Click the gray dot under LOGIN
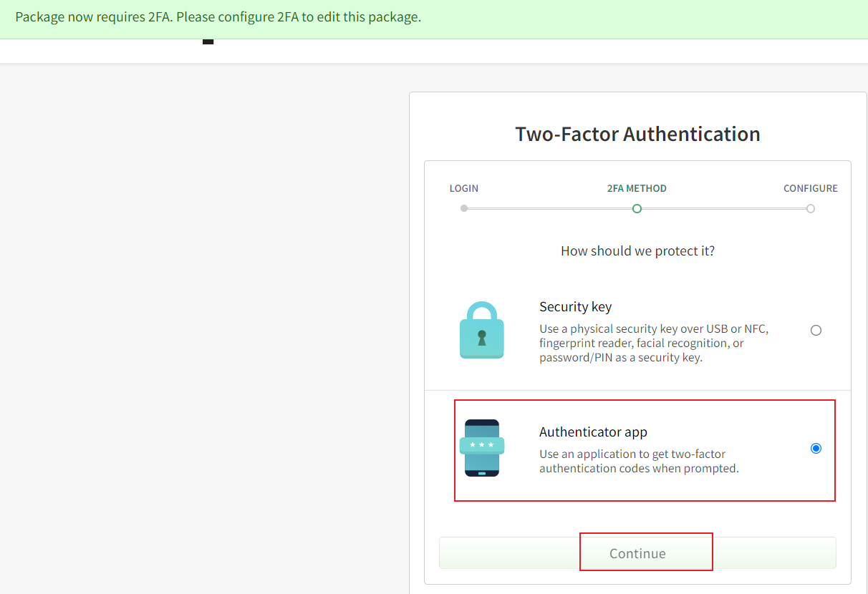This screenshot has height=594, width=868. [464, 209]
